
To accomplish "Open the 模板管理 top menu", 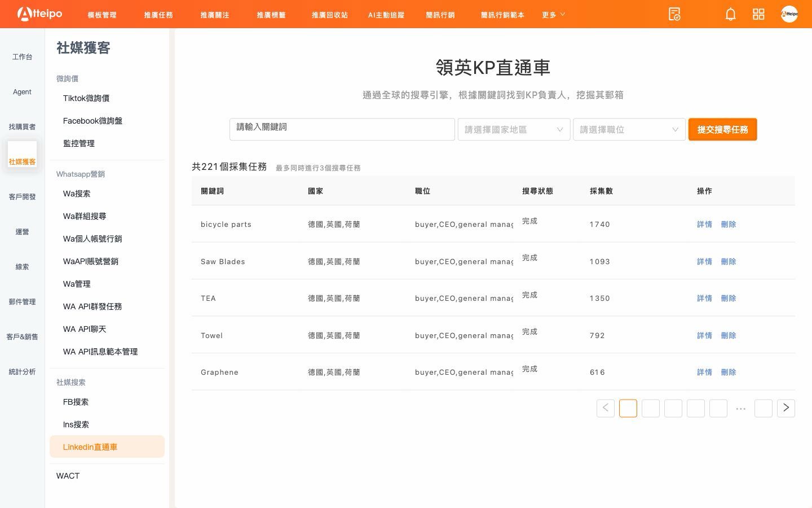I will coord(102,15).
